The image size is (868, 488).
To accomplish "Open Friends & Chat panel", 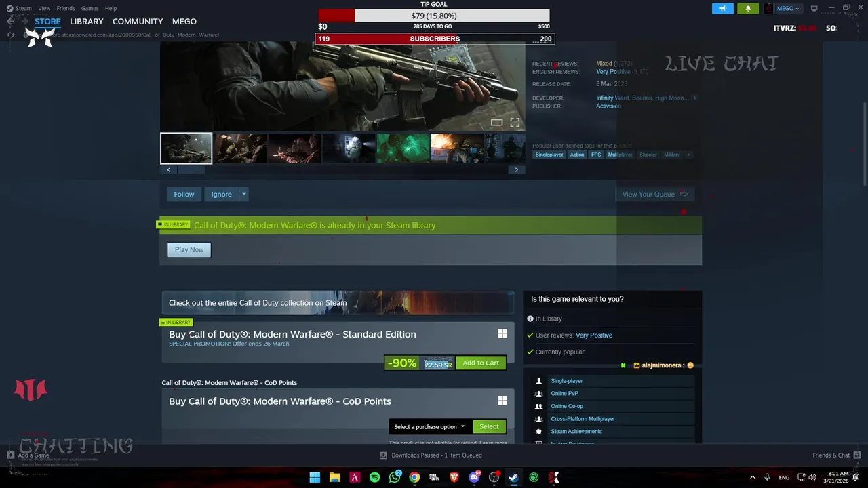I will [x=836, y=455].
